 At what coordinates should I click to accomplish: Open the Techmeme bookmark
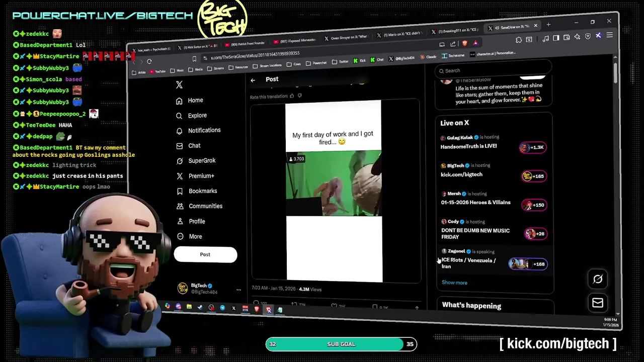[x=452, y=55]
